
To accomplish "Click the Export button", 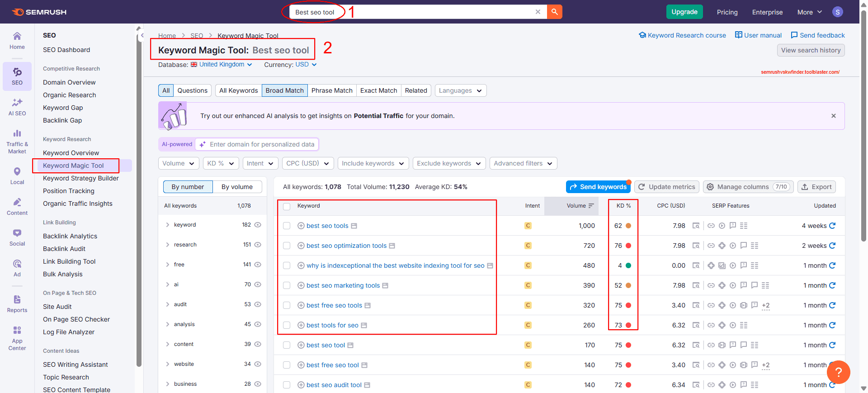I will 816,187.
